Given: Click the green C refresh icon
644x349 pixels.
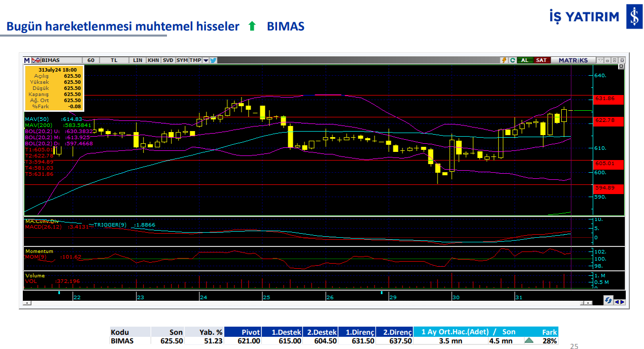Looking at the screenshot, I should [513, 60].
